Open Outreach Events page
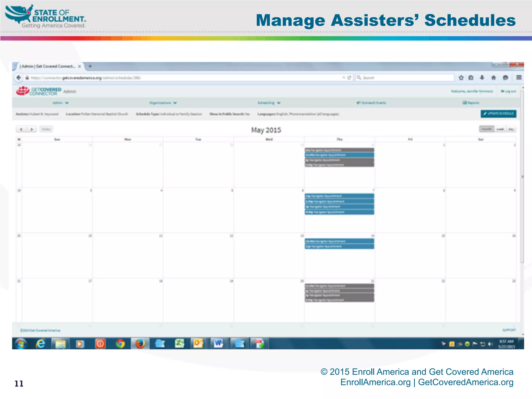This screenshot has width=532, height=399. (371, 103)
